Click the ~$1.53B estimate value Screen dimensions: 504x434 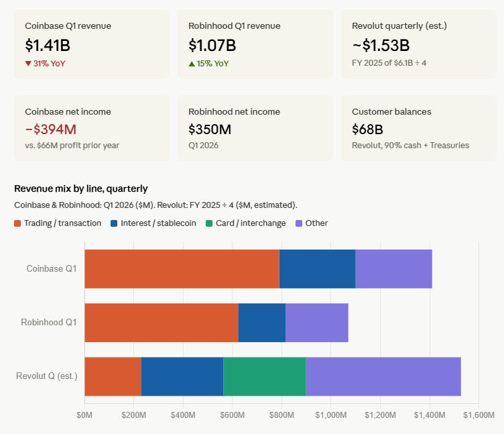[x=381, y=45]
